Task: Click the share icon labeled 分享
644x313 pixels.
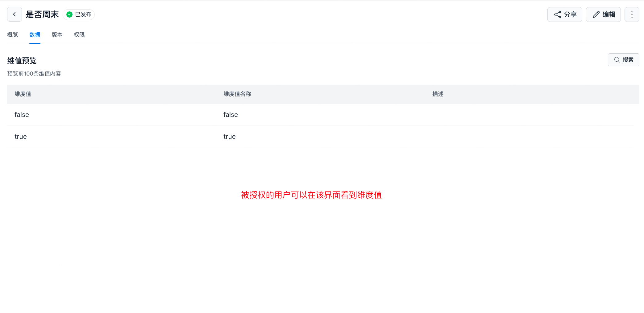Action: 564,14
